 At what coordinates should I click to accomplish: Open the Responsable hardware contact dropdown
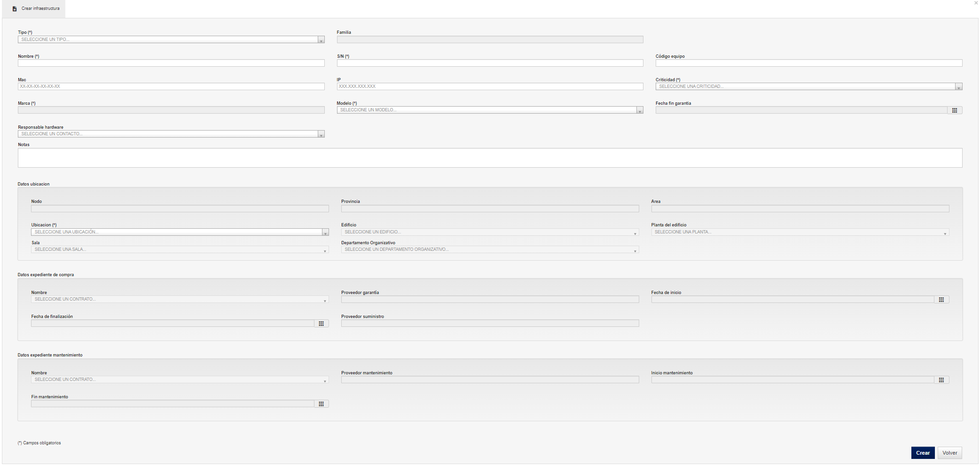pyautogui.click(x=171, y=134)
